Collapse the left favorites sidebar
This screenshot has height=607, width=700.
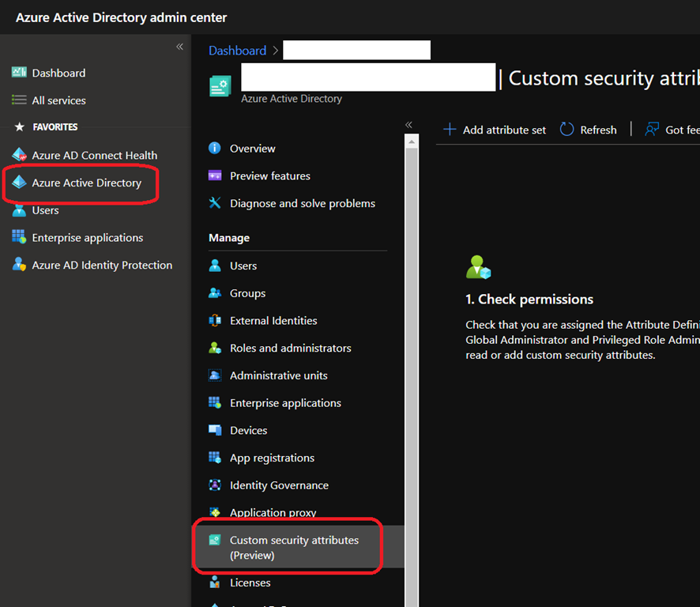179,47
